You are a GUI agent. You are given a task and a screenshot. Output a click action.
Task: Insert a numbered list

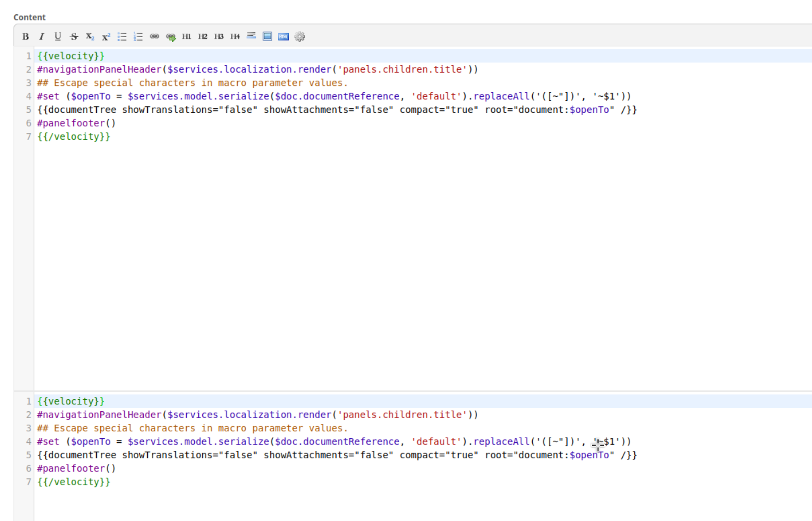[138, 37]
